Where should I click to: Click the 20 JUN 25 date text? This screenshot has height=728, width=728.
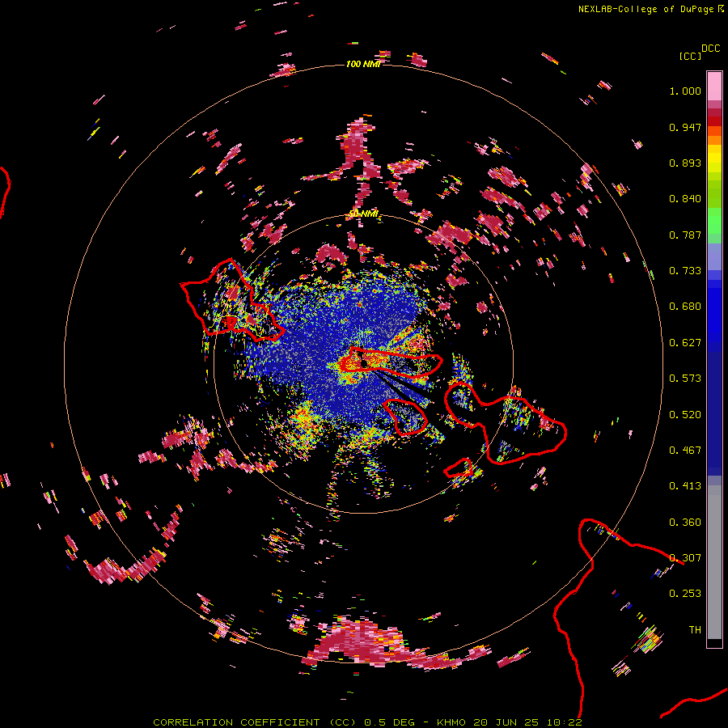click(506, 722)
